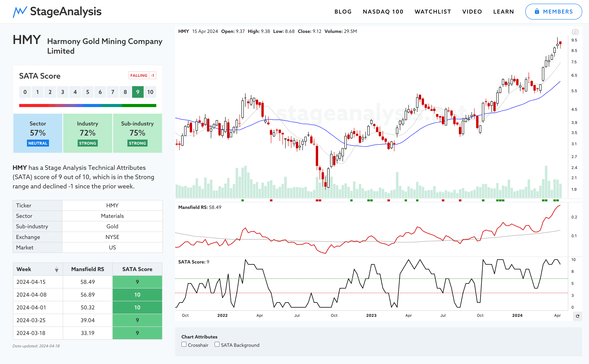The width and height of the screenshot is (589, 364).
Task: Go to the Watchlist page
Action: click(x=433, y=12)
